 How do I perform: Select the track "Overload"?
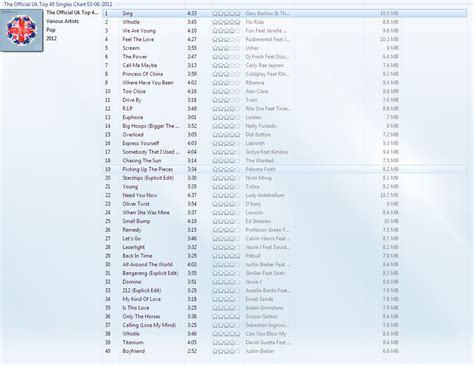pos(133,135)
